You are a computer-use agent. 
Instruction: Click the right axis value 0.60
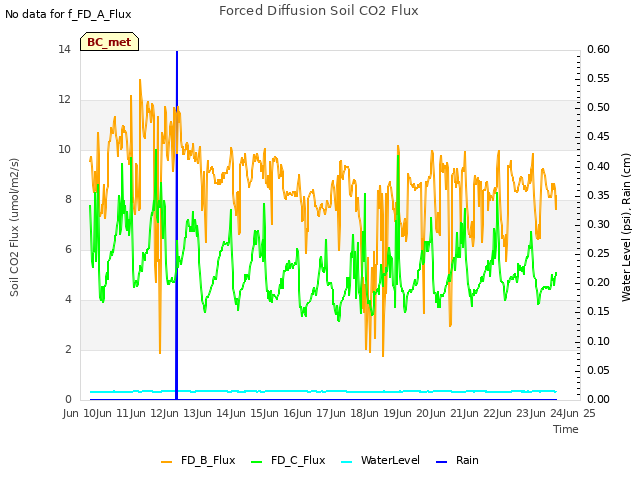click(598, 50)
